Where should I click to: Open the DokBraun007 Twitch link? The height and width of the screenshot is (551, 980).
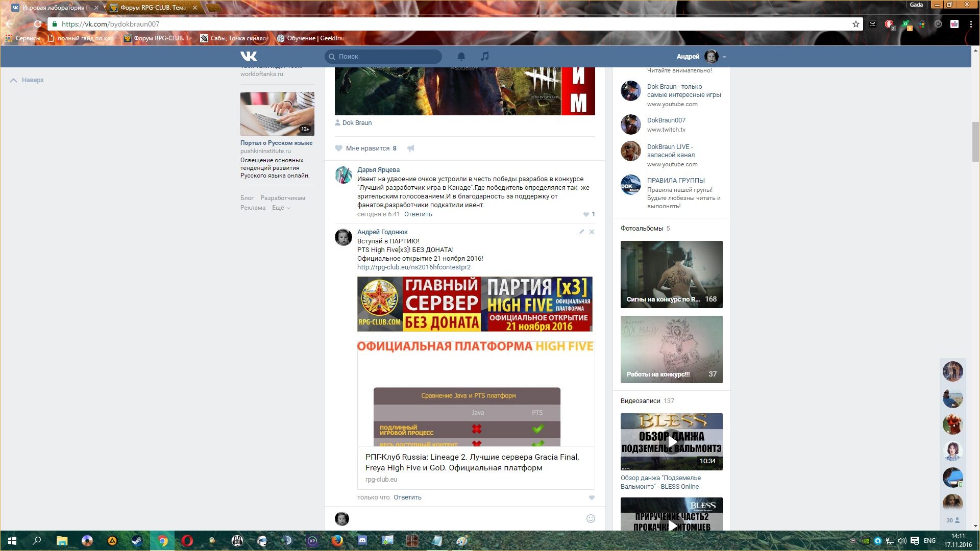tap(666, 120)
